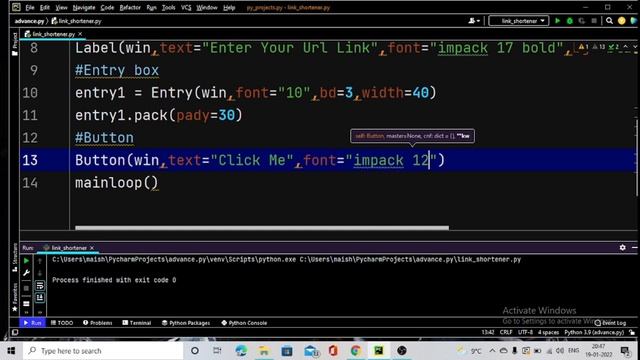The image size is (640, 360).
Task: Open the Refactor menu
Action: pos(130,7)
